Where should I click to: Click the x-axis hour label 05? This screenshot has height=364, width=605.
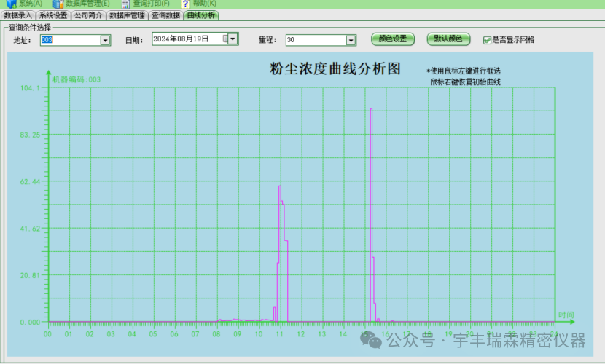pyautogui.click(x=153, y=334)
